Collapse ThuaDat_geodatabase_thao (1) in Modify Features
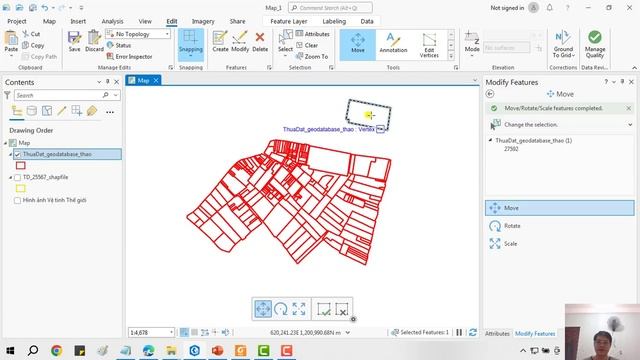Image resolution: width=640 pixels, height=360 pixels. [490, 140]
